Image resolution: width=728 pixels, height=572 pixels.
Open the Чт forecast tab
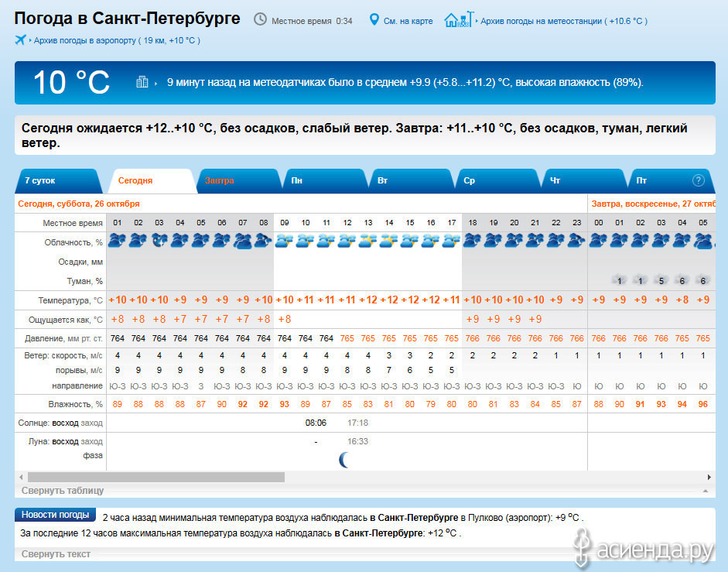[584, 181]
